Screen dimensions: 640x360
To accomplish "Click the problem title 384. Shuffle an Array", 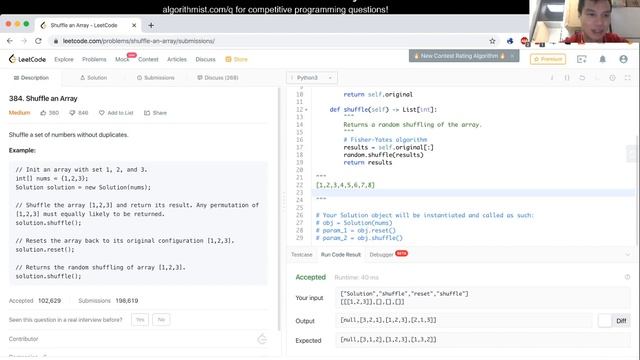I will 43,98.
